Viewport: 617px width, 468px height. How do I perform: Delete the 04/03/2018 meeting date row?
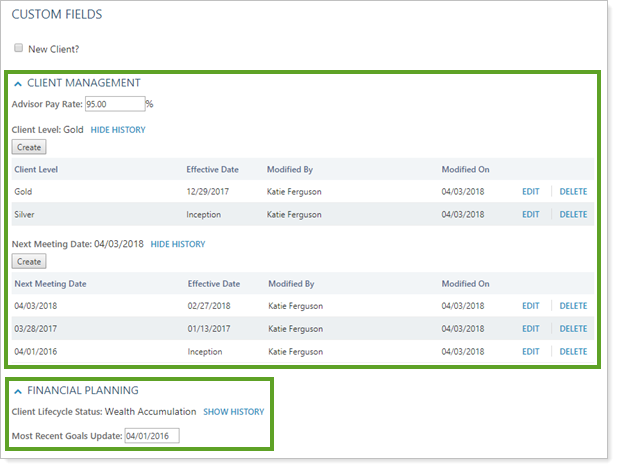(x=573, y=306)
